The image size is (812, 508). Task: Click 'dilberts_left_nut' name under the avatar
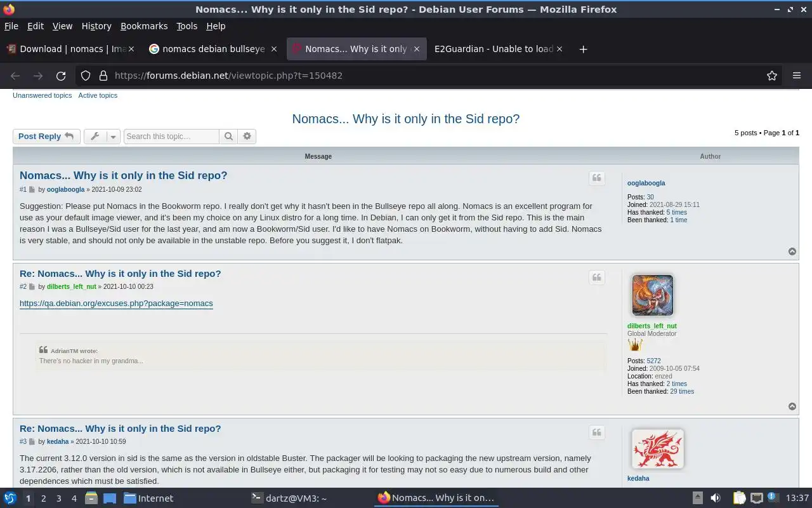[652, 326]
